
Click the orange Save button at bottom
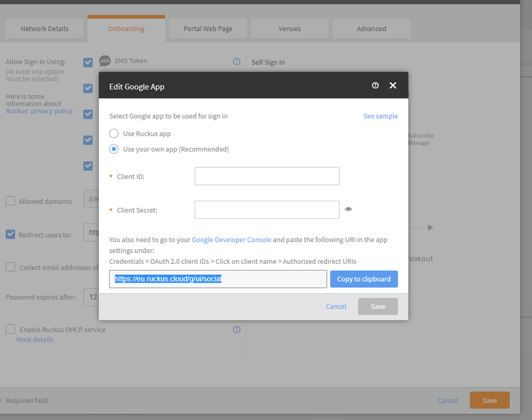click(489, 400)
